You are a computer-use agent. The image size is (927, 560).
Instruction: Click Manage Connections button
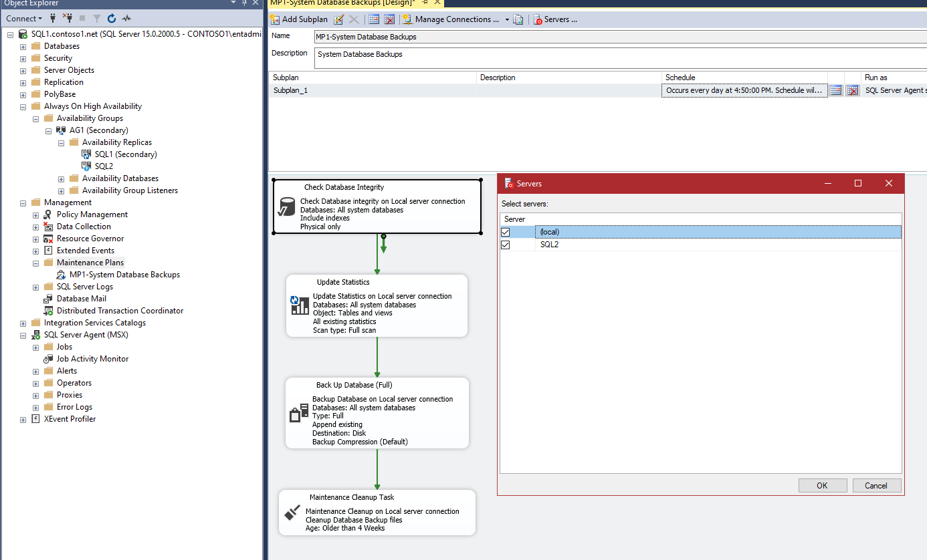[451, 19]
